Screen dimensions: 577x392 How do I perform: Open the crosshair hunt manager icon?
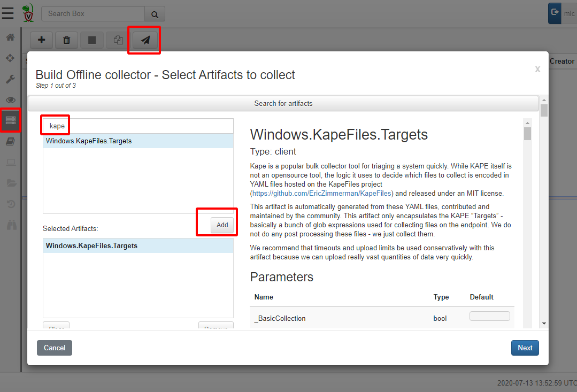tap(10, 58)
